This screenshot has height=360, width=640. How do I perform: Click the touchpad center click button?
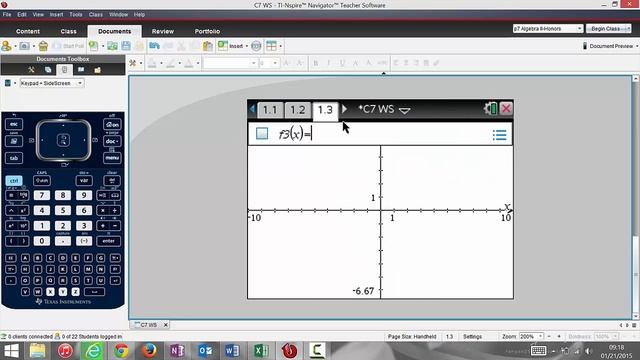(x=63, y=140)
